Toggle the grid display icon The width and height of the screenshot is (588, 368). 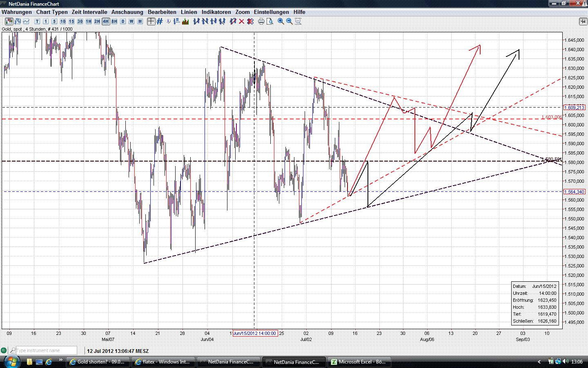coord(159,21)
